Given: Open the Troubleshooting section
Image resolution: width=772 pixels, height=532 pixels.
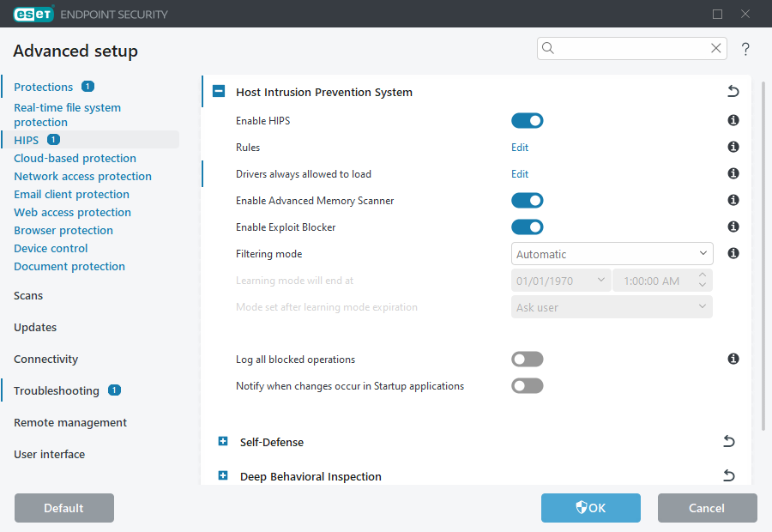Looking at the screenshot, I should 57,390.
